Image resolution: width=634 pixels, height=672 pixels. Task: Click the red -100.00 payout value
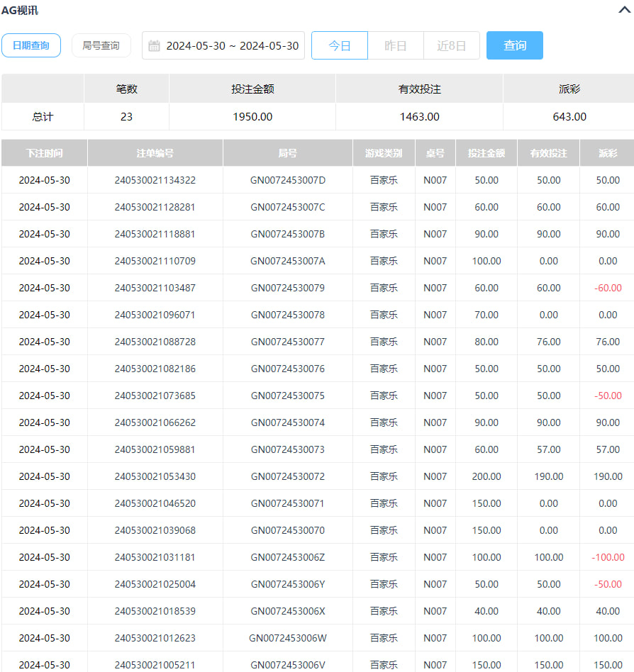(x=608, y=557)
